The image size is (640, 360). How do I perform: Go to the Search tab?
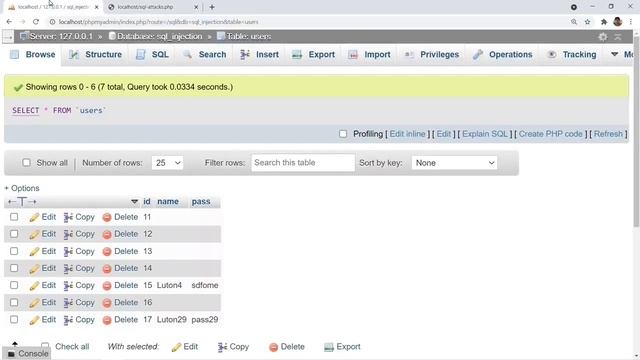pos(205,55)
